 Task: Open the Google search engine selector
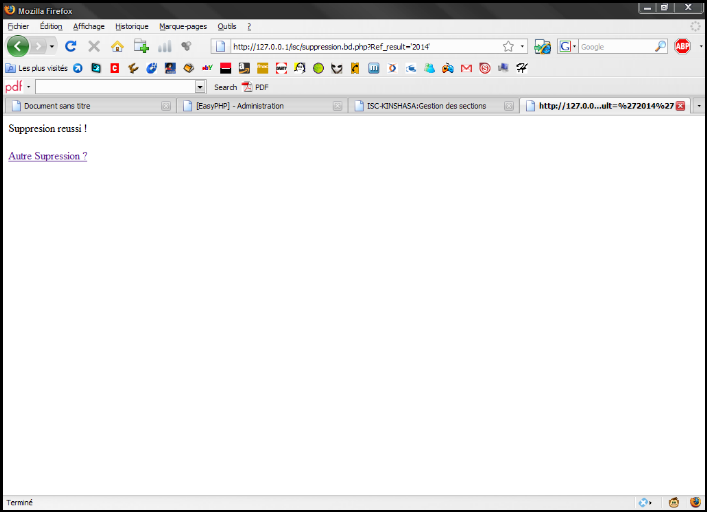click(568, 46)
